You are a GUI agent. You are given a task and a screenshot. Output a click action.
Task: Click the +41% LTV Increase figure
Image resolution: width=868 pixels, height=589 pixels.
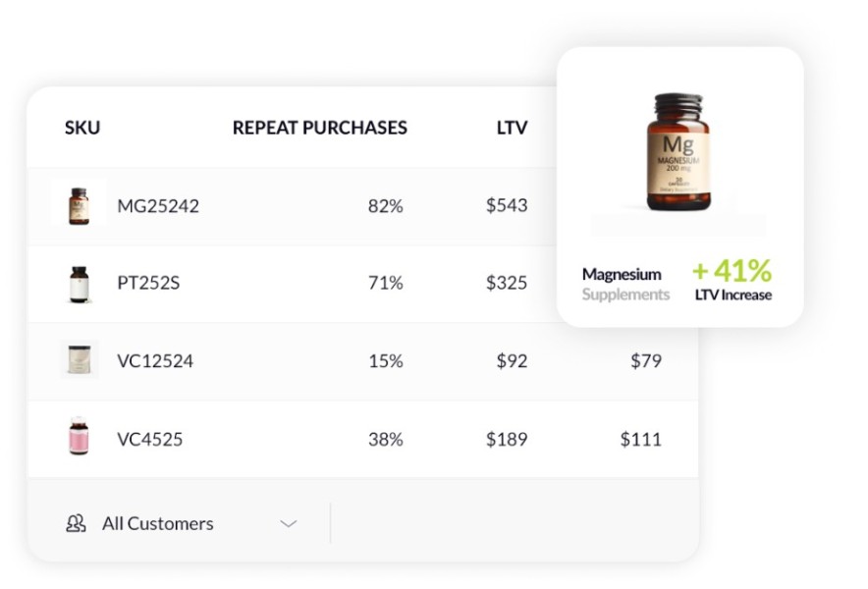(732, 280)
